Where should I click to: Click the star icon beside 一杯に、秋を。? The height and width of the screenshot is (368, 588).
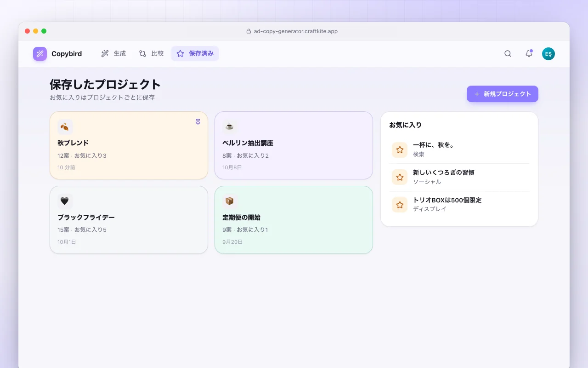pyautogui.click(x=400, y=150)
